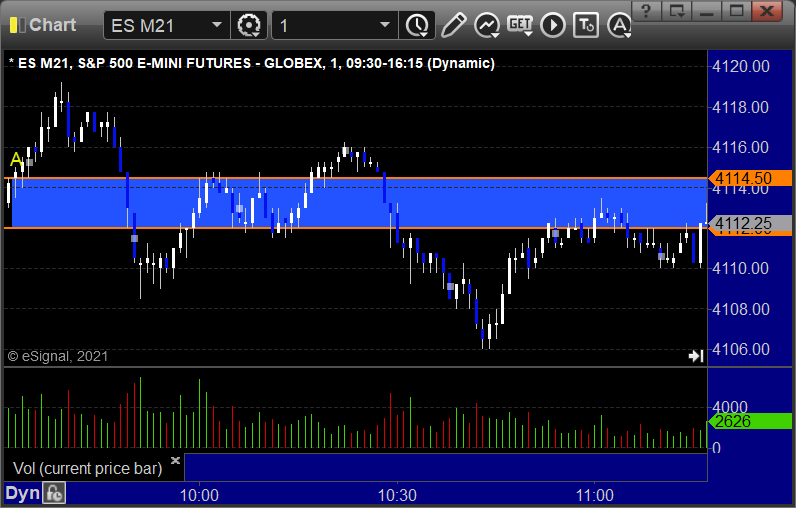
Task: Click the Chart title label
Action: [x=52, y=25]
